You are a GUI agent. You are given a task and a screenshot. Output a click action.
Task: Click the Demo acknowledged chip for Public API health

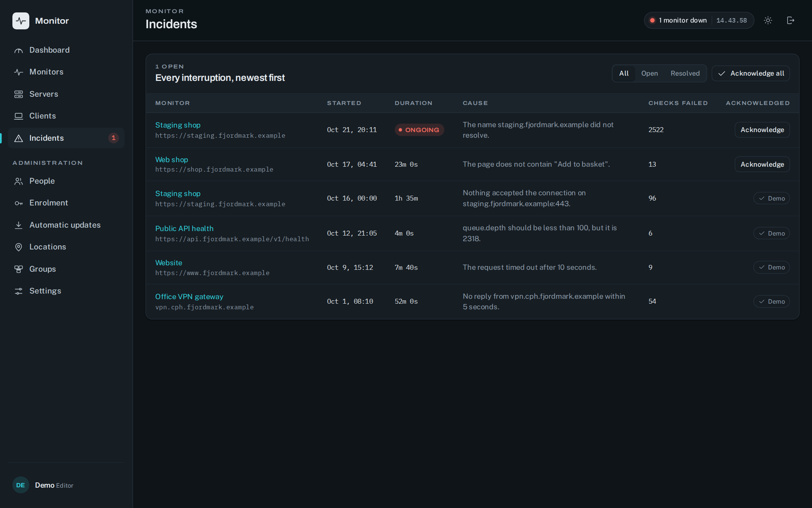click(x=771, y=233)
